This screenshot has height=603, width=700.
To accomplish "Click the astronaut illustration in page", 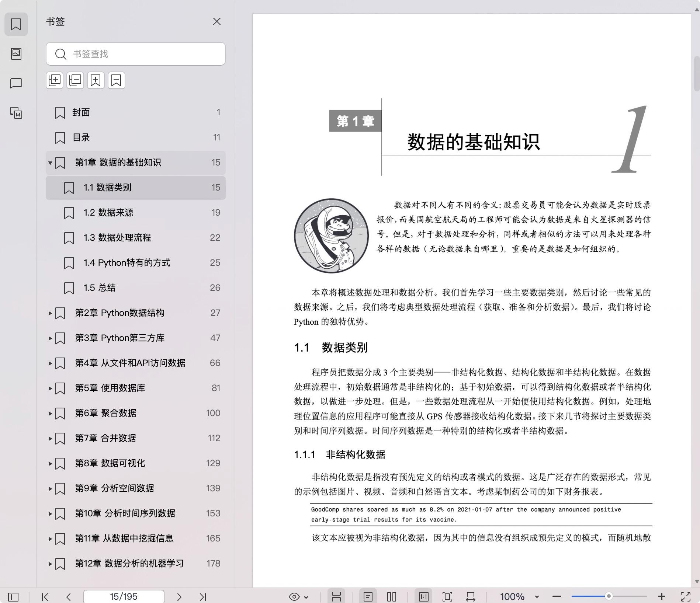I will [331, 236].
